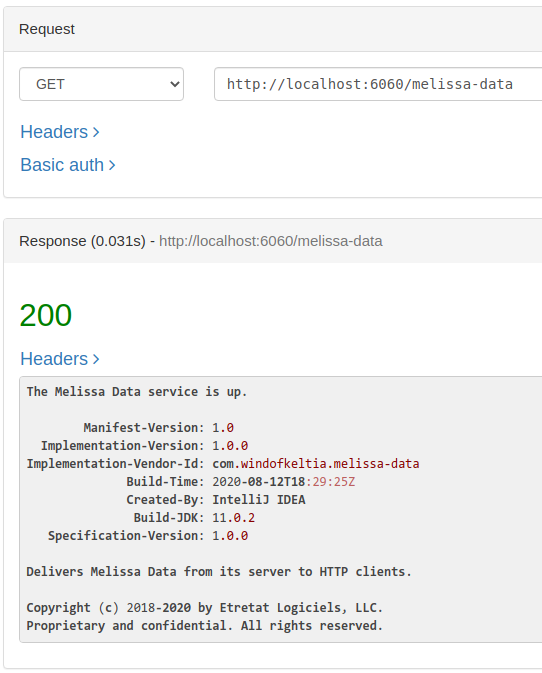
Task: Open the response URL link localhost:6060/melissa-data
Action: pyautogui.click(x=271, y=241)
